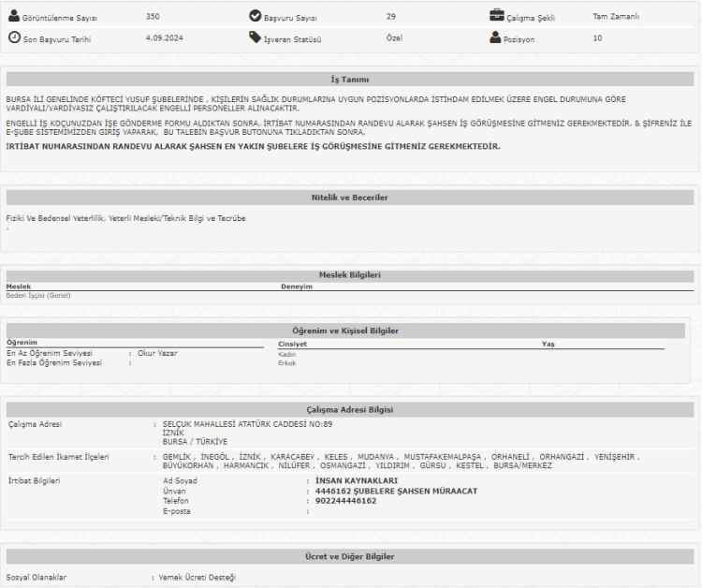This screenshot has height=588, width=702.
Task: Click the person icon beside Pozisyon
Action: [496, 37]
